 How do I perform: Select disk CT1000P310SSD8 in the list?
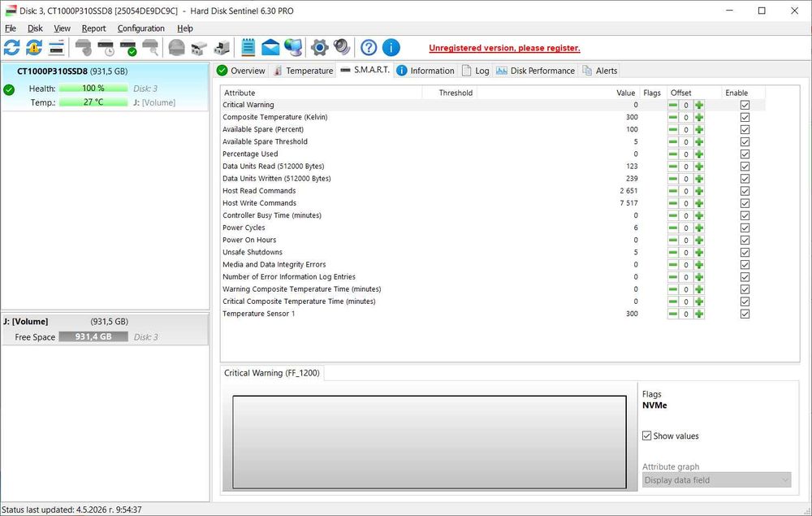coord(105,86)
